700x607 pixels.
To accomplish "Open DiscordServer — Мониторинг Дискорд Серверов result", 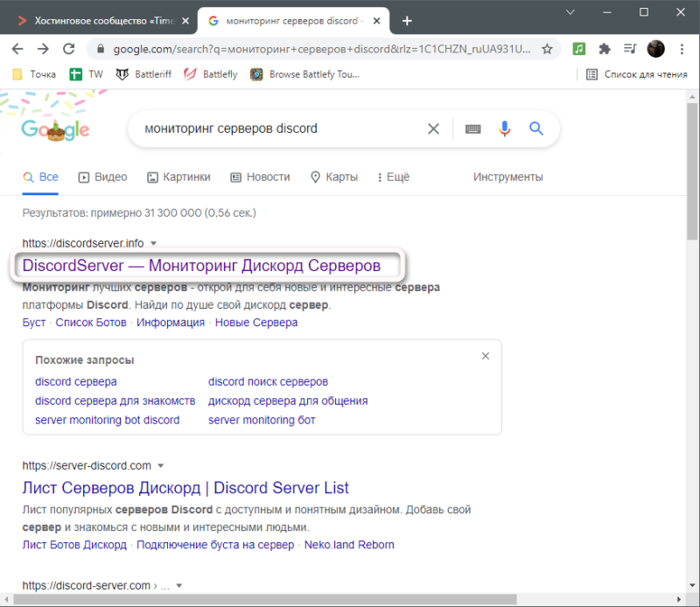I will coord(201,266).
